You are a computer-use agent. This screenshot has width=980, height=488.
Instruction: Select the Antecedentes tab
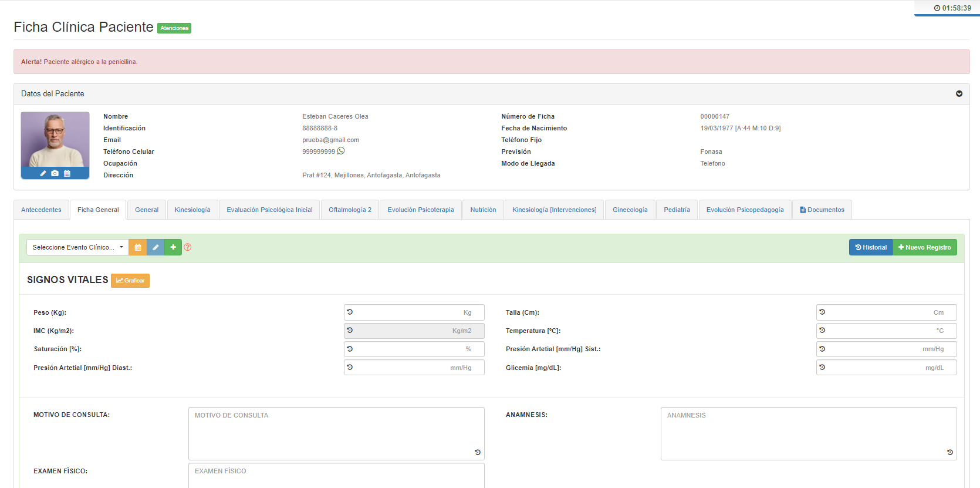coord(41,210)
